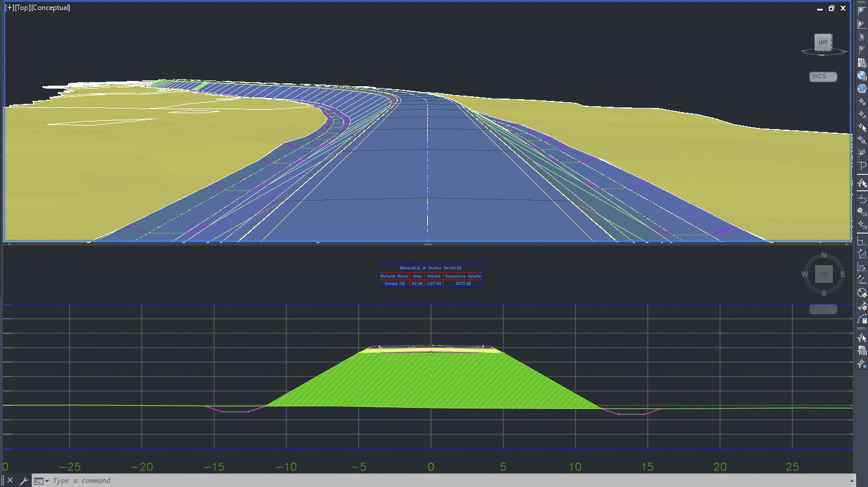Select the Point Object cursor icon
This screenshot has width=868, height=487.
tap(862, 127)
